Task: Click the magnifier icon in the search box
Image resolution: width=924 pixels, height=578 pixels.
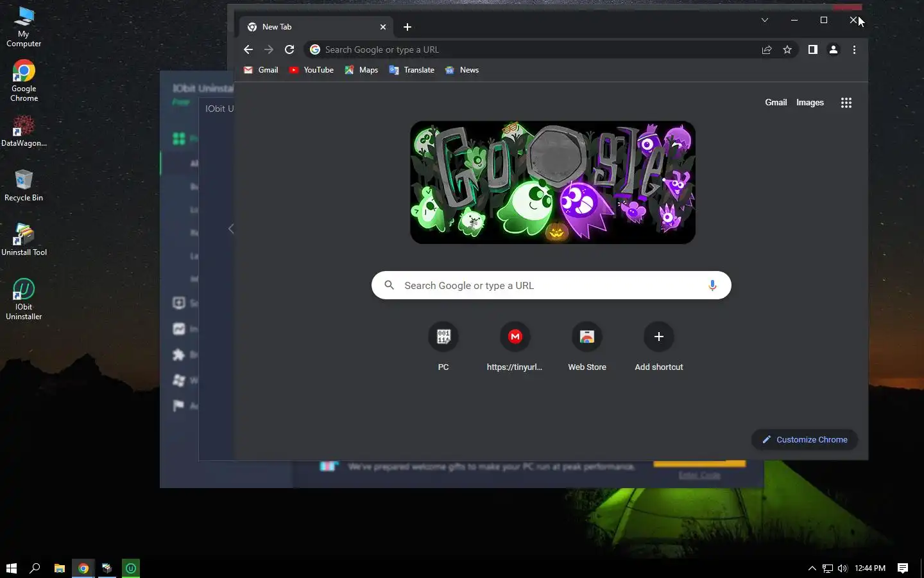Action: click(x=389, y=285)
